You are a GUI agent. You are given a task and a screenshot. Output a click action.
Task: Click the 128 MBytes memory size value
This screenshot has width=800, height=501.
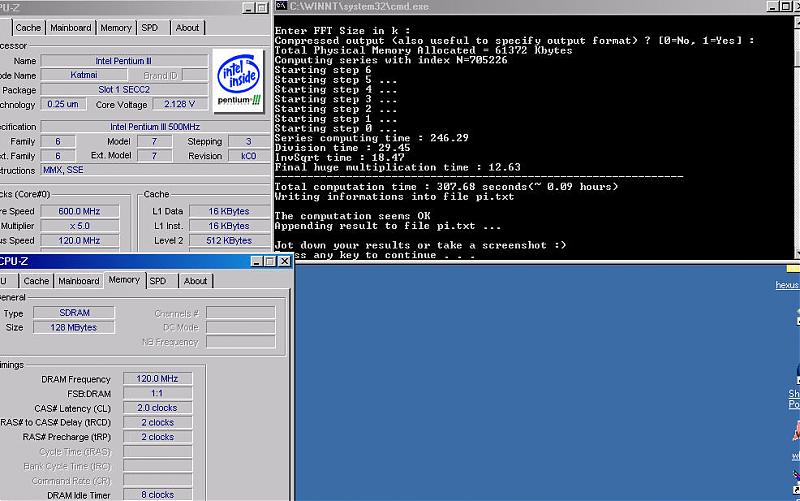tap(74, 328)
